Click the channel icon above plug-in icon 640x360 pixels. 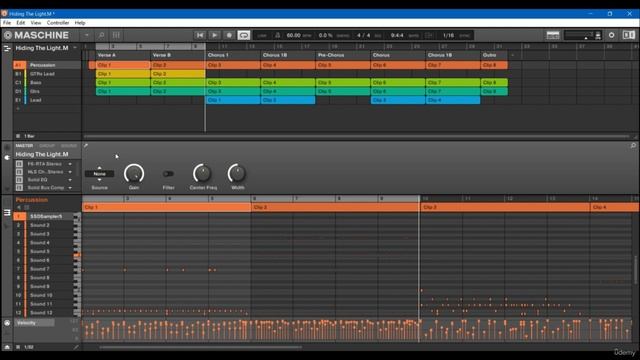pyautogui.click(x=7, y=147)
